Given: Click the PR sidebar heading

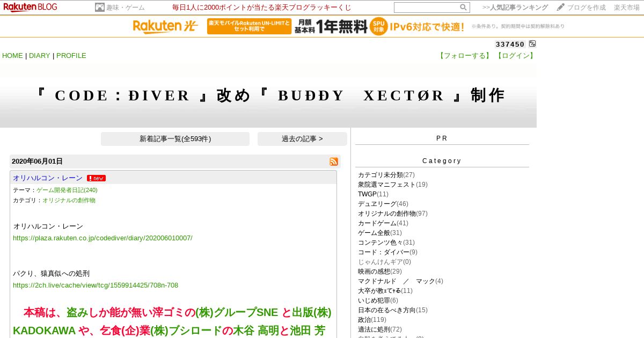Looking at the screenshot, I should [442, 138].
